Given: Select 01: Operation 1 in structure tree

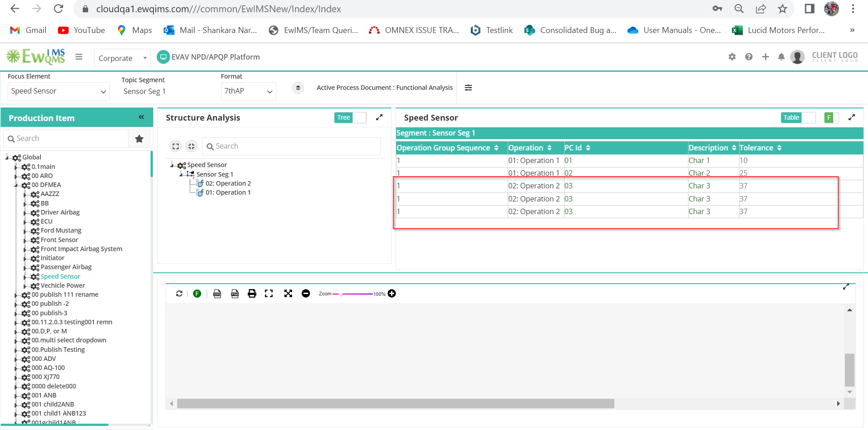Looking at the screenshot, I should pos(228,192).
